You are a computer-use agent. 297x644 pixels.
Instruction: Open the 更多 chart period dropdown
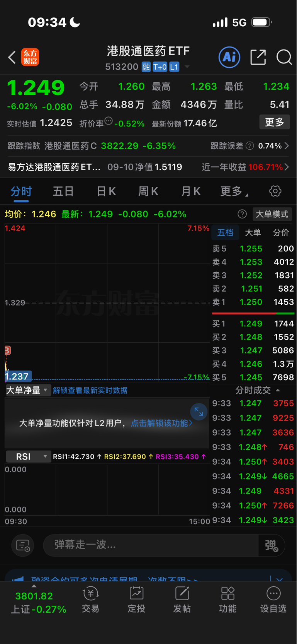click(234, 191)
